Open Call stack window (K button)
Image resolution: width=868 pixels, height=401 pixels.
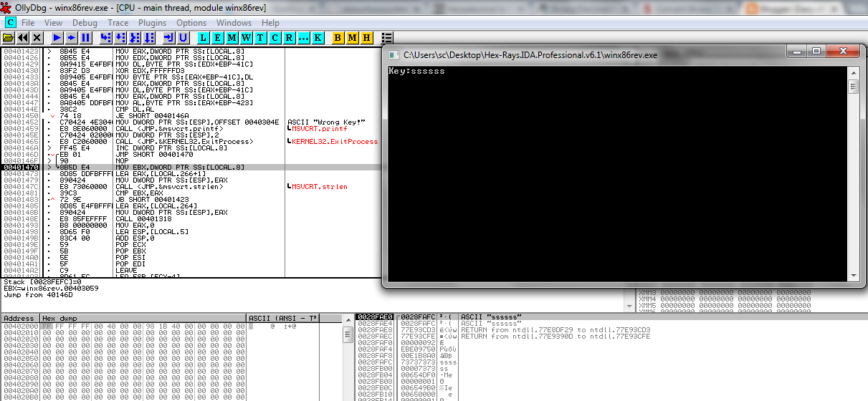click(318, 37)
